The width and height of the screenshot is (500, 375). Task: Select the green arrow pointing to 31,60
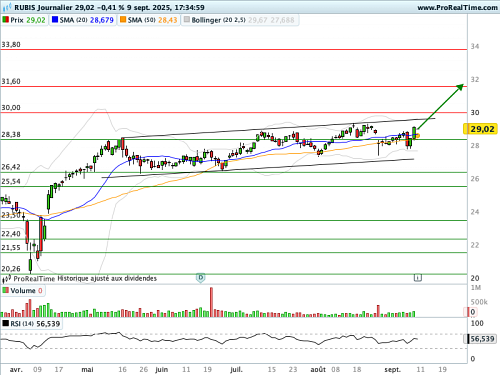(440, 107)
